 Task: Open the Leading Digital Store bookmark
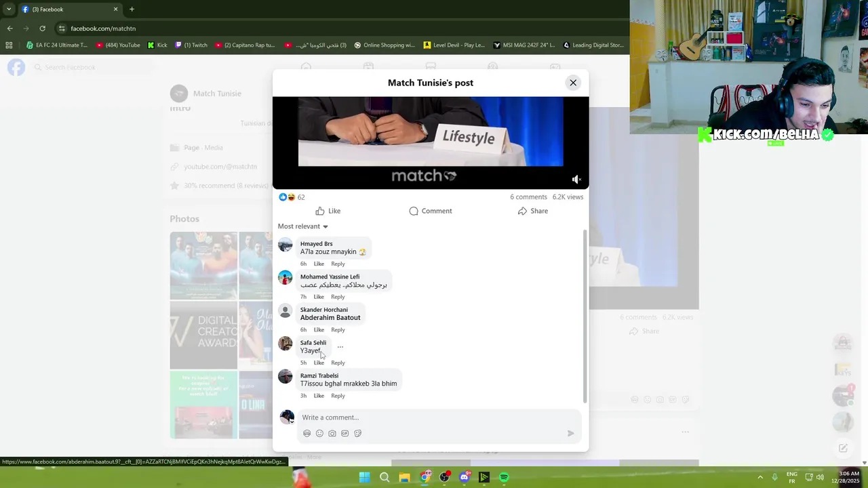click(x=592, y=45)
